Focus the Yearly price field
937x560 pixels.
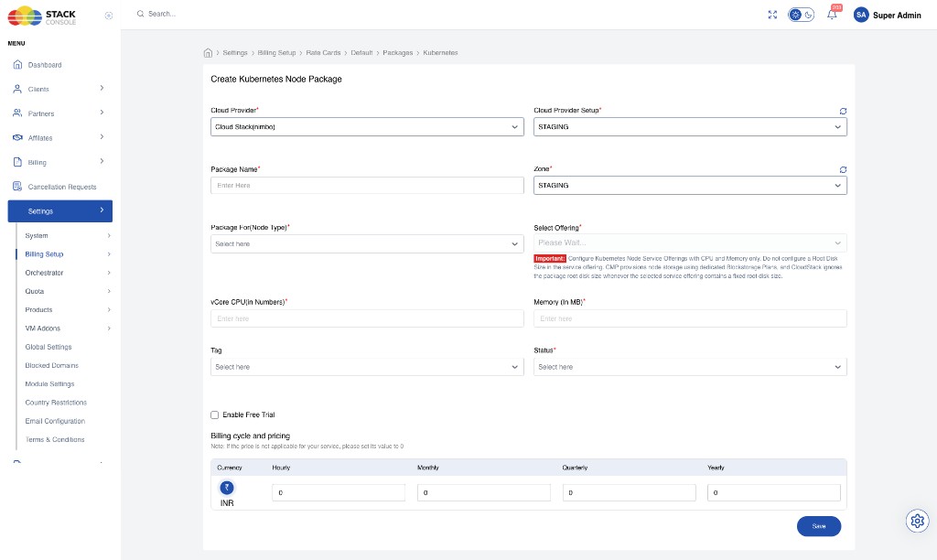pos(774,492)
